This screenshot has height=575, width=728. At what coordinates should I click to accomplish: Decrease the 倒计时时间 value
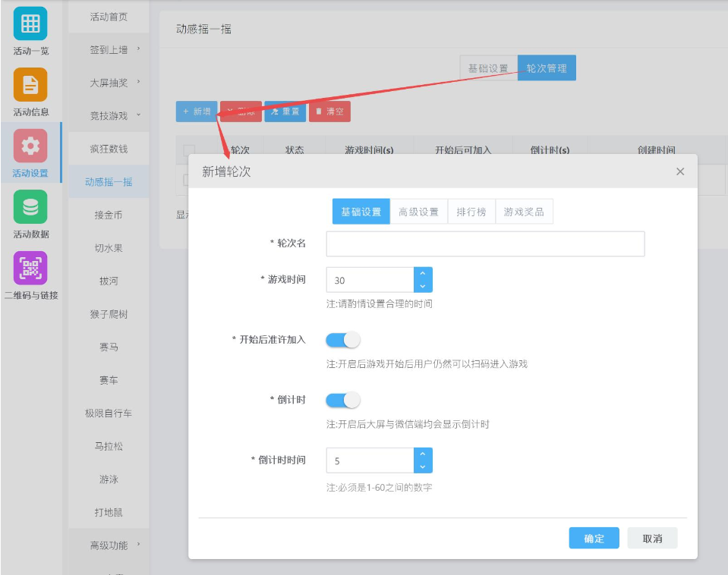pyautogui.click(x=423, y=467)
